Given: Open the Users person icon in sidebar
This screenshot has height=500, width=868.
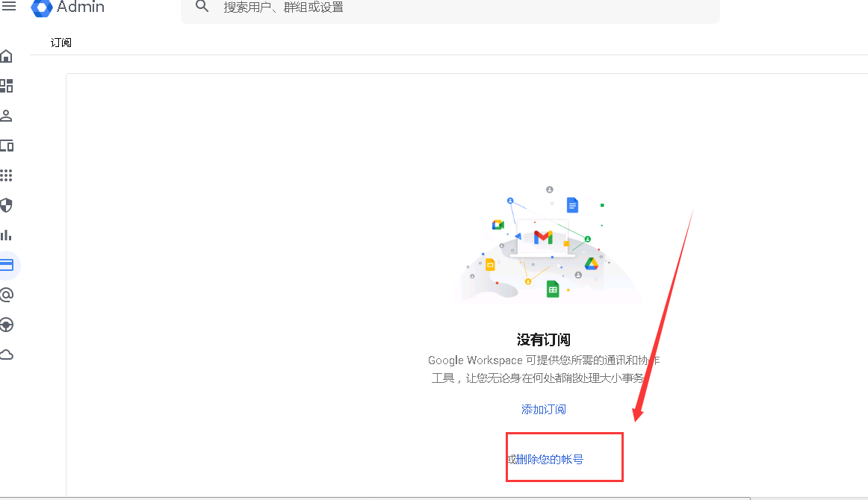Looking at the screenshot, I should coord(7,116).
